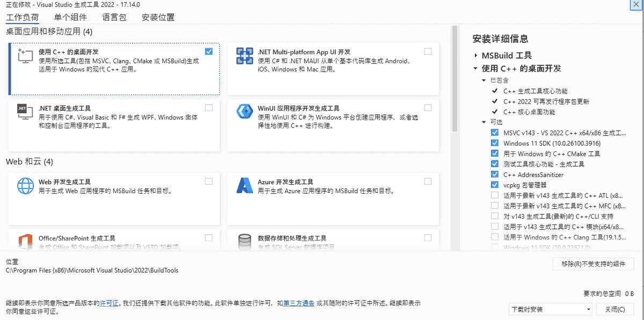This screenshot has width=644, height=320.
Task: Click the BuildTools install location path
Action: click(x=92, y=271)
